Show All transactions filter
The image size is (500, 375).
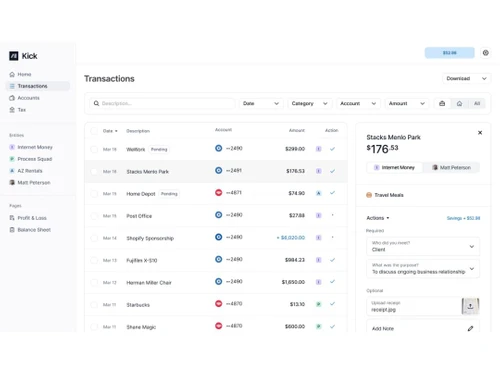(x=477, y=103)
